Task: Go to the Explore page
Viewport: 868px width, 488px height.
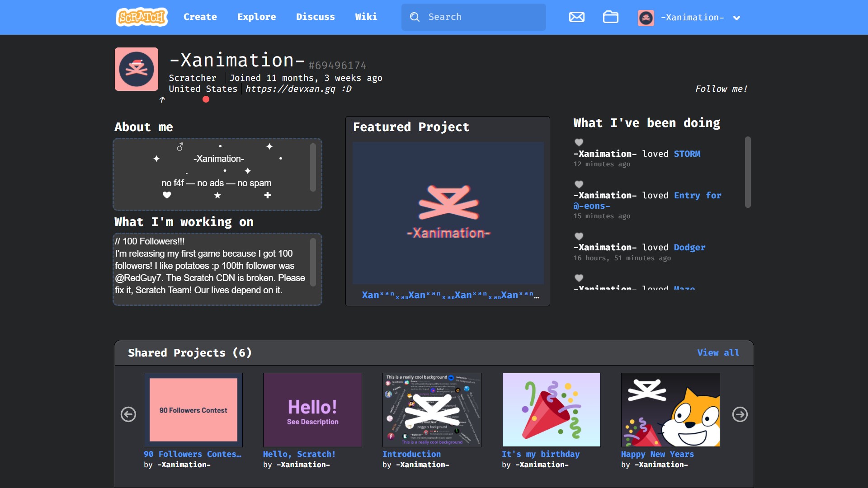Action: click(256, 17)
